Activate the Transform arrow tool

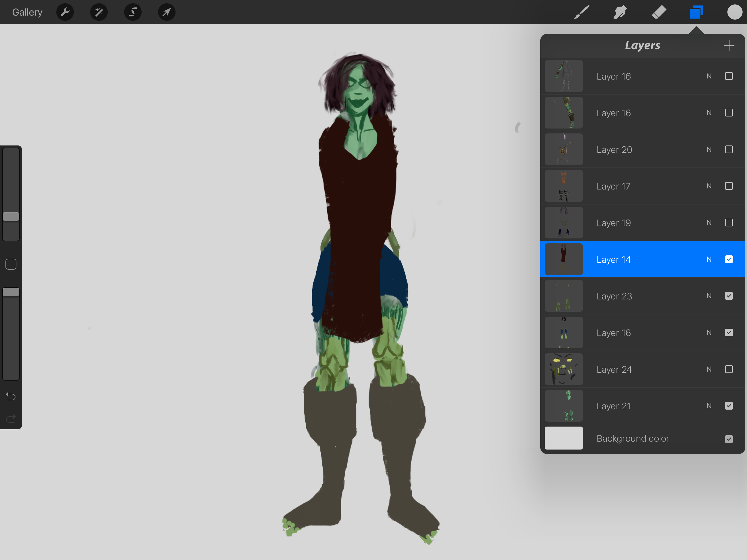167,12
